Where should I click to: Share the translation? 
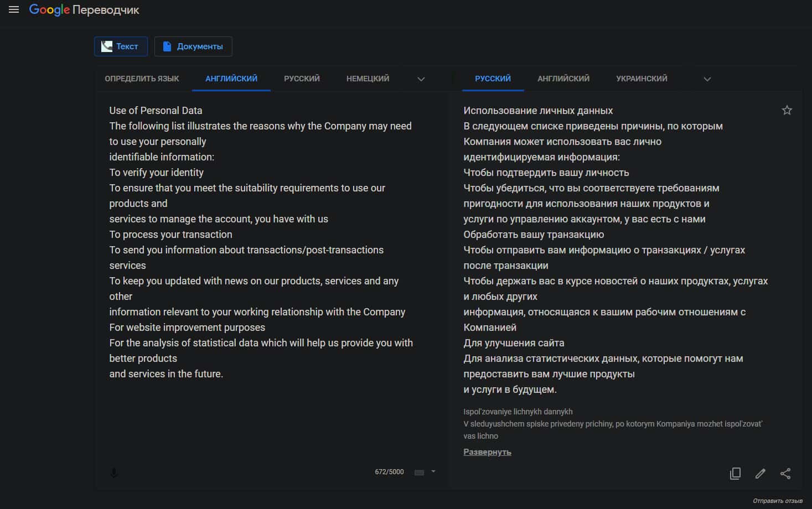coord(785,474)
